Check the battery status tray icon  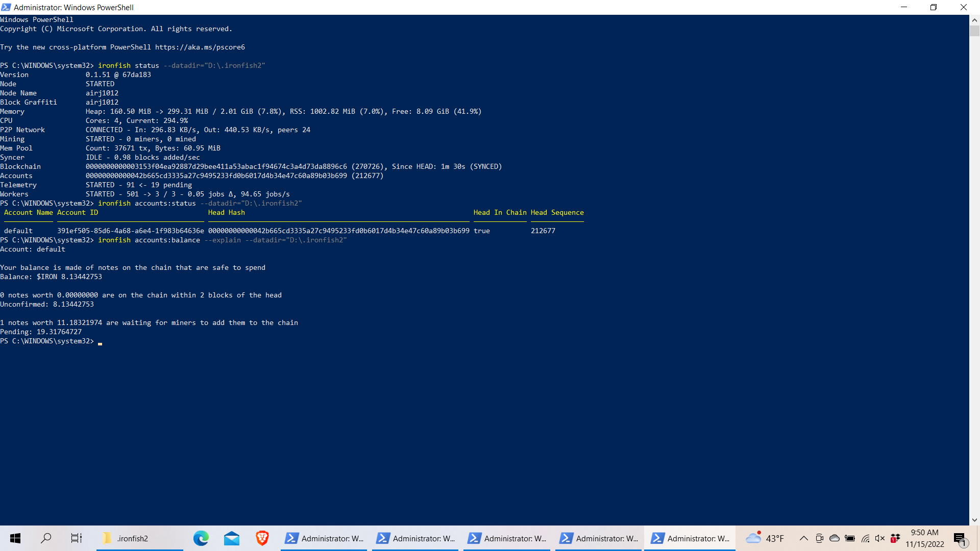pos(850,538)
